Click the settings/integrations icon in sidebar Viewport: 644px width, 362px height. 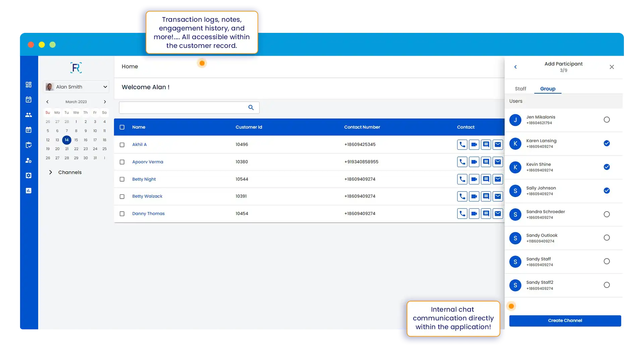pos(29,175)
